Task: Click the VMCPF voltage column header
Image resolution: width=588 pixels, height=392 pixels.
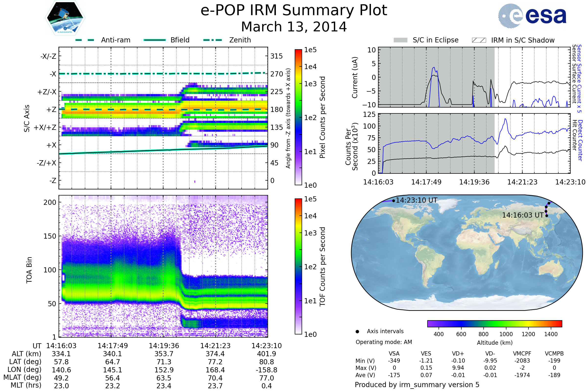Action: (522, 354)
